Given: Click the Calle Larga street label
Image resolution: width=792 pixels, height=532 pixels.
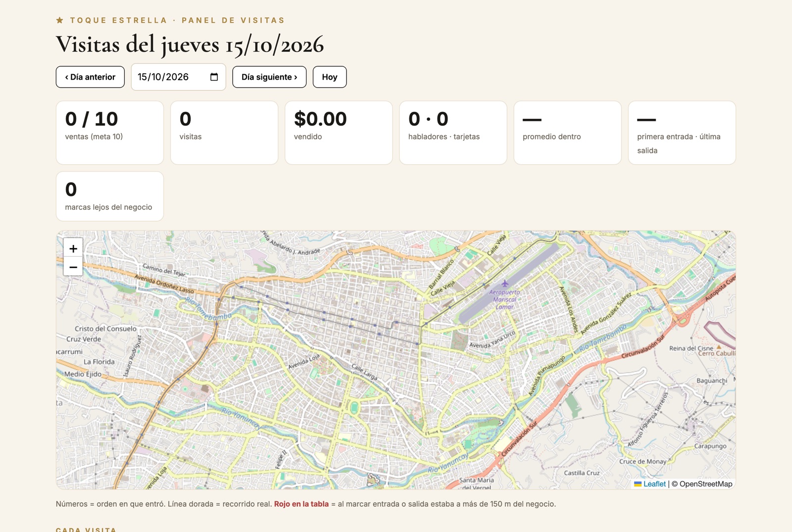Looking at the screenshot, I should click(x=364, y=372).
